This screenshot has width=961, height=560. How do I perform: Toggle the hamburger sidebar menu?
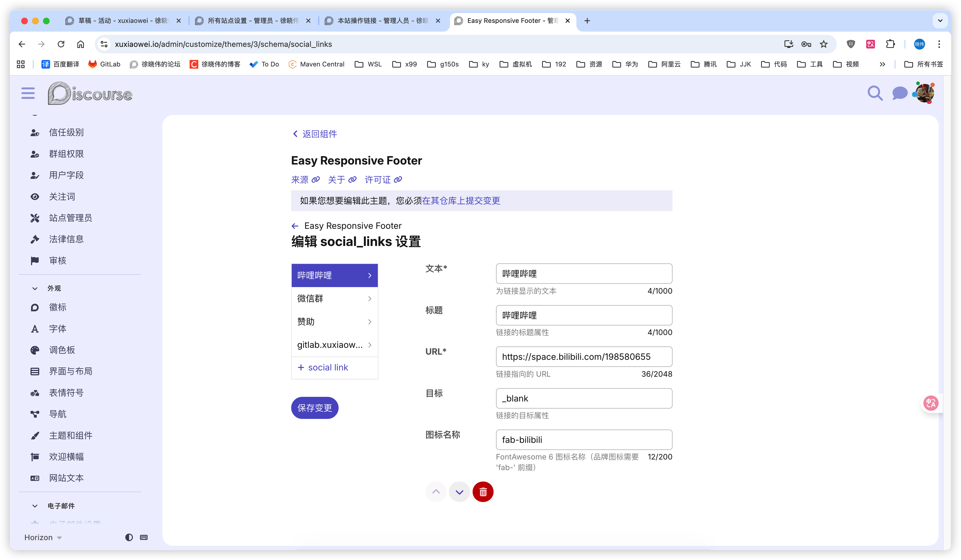[x=28, y=93]
